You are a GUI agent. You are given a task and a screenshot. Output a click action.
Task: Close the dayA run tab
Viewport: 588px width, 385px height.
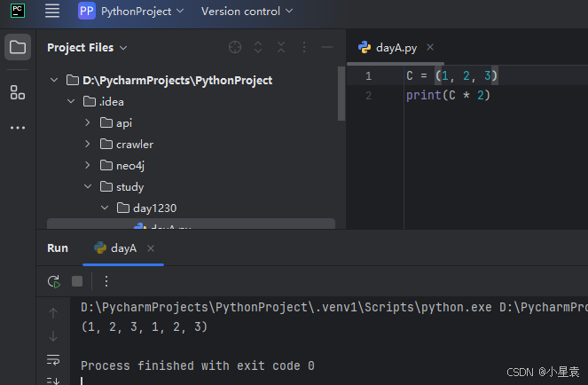151,248
